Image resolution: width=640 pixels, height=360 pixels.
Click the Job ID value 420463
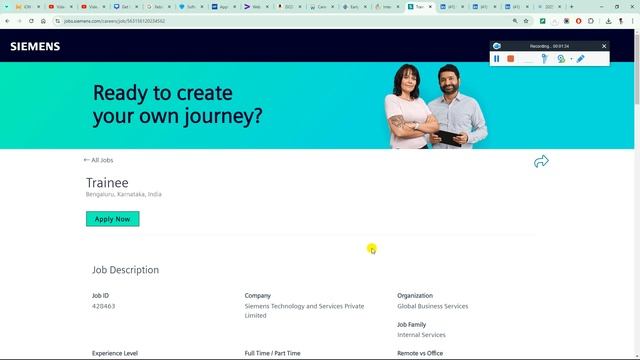104,306
